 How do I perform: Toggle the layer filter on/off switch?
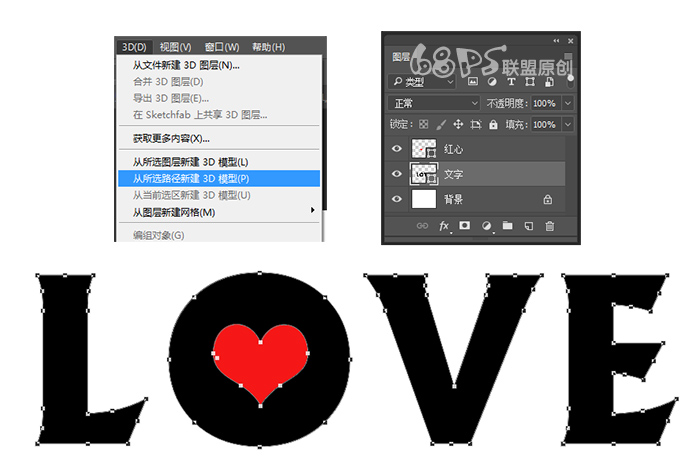570,82
